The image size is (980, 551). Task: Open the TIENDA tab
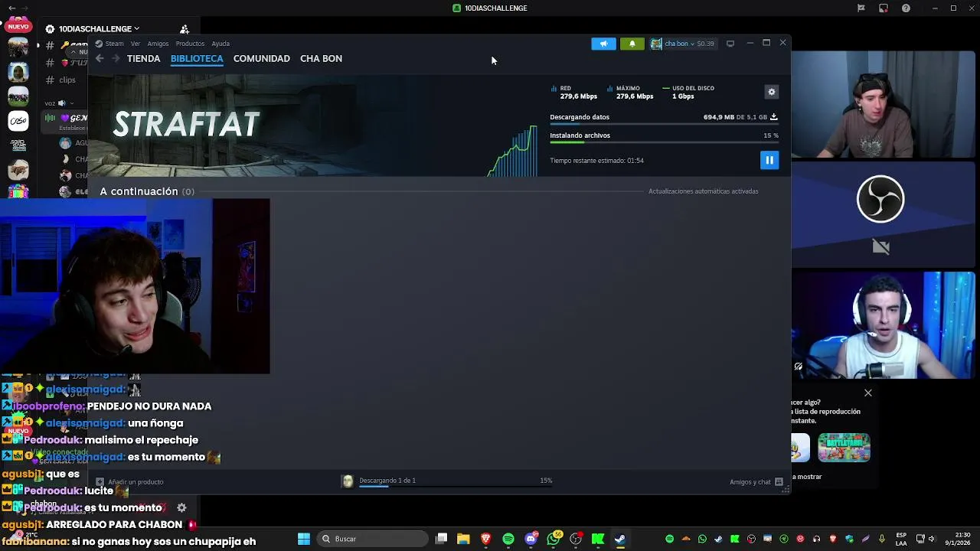click(143, 59)
